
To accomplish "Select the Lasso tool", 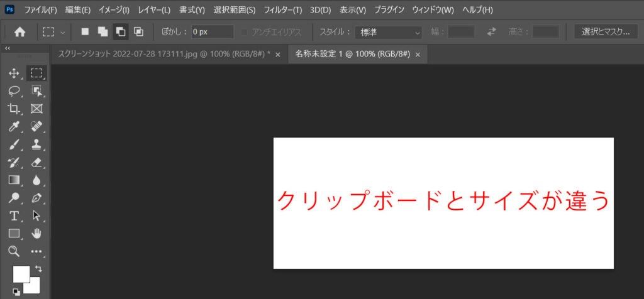I will [14, 91].
